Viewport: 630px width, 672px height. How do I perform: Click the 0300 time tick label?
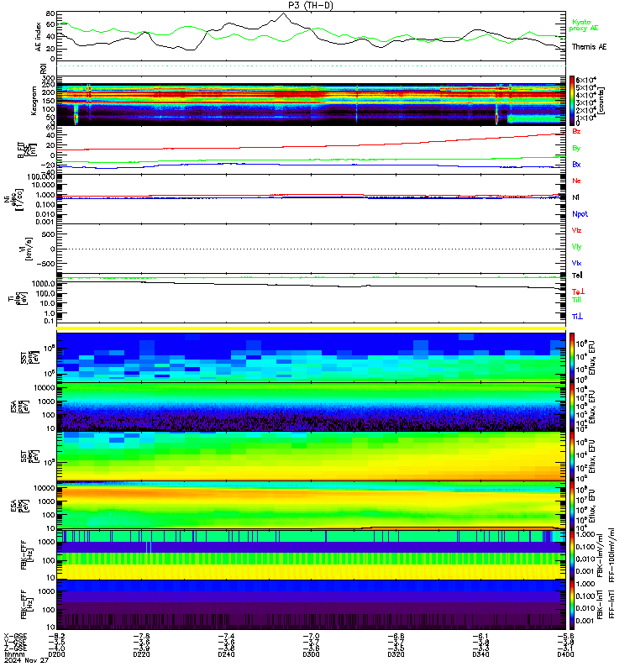pos(311,654)
